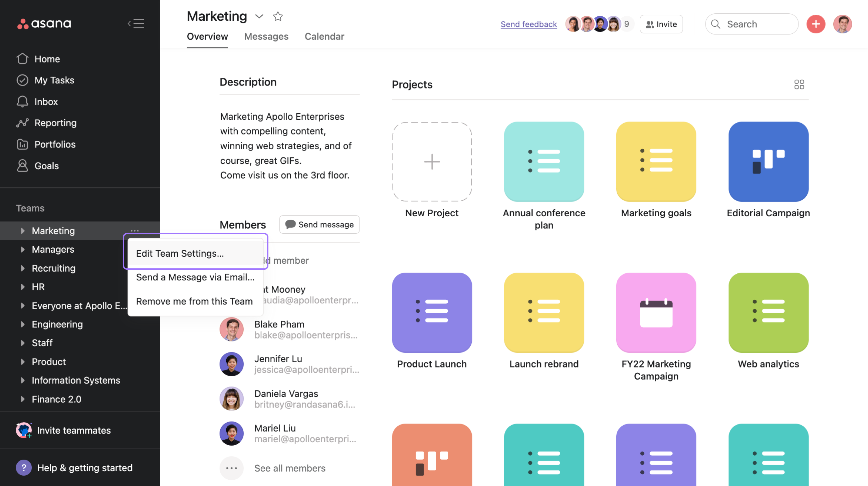Expand the Managers team
Screen dimensions: 868x486
23,249
